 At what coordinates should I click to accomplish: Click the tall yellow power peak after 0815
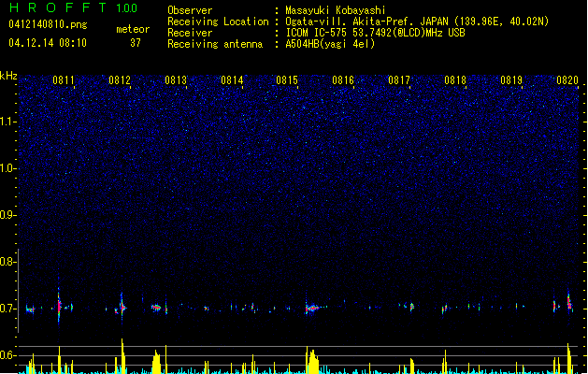pyautogui.click(x=312, y=360)
